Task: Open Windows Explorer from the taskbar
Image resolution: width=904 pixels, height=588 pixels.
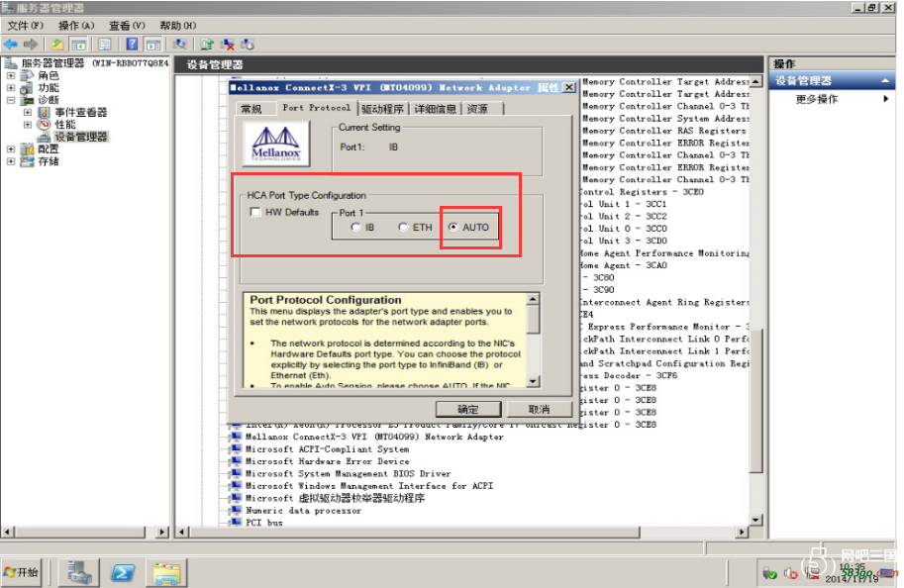Action: coord(166,573)
